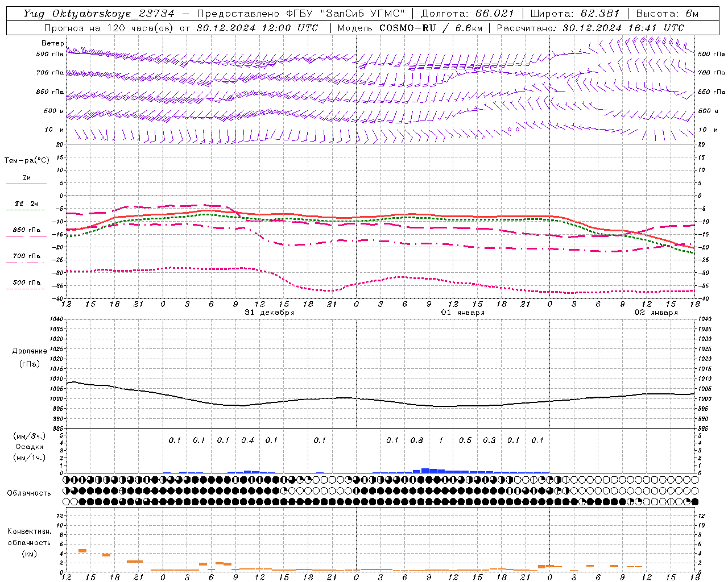Screen dimensions: 728x582
Task: Click the highest orange convective cloud bar
Action: tap(82, 551)
